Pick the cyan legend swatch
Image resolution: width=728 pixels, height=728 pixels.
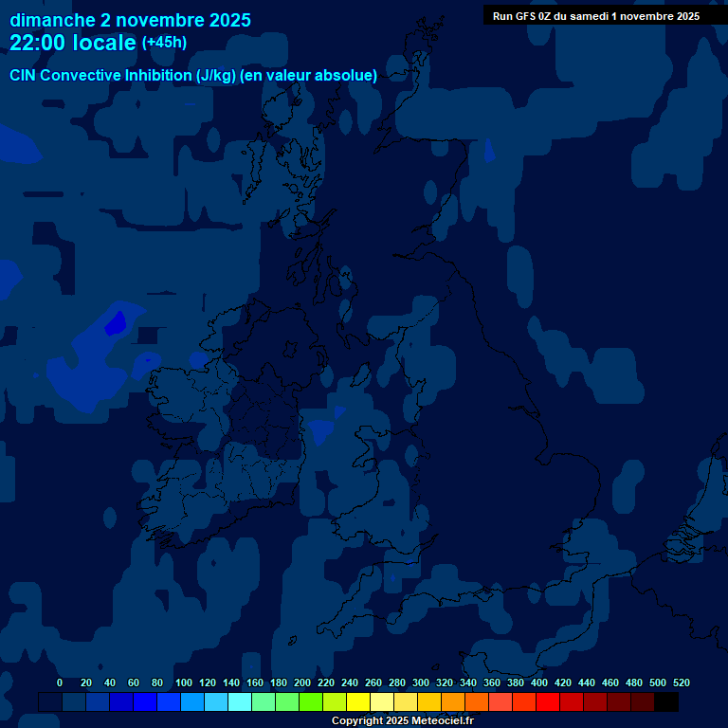point(240,701)
